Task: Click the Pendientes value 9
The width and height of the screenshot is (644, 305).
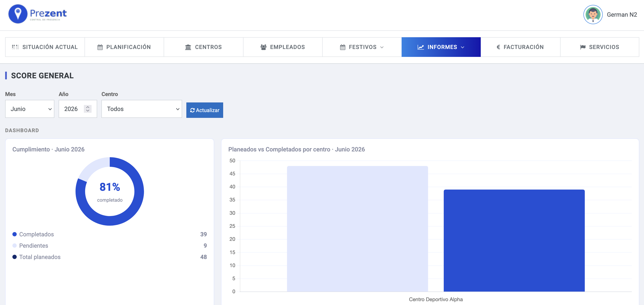Action: tap(205, 246)
